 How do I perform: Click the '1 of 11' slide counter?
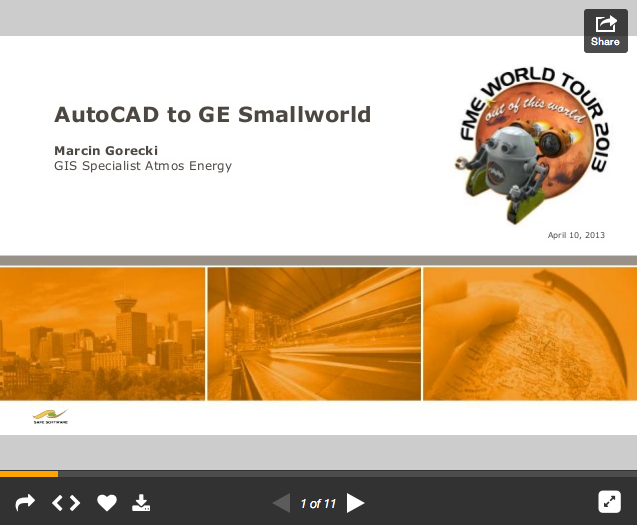(x=318, y=503)
